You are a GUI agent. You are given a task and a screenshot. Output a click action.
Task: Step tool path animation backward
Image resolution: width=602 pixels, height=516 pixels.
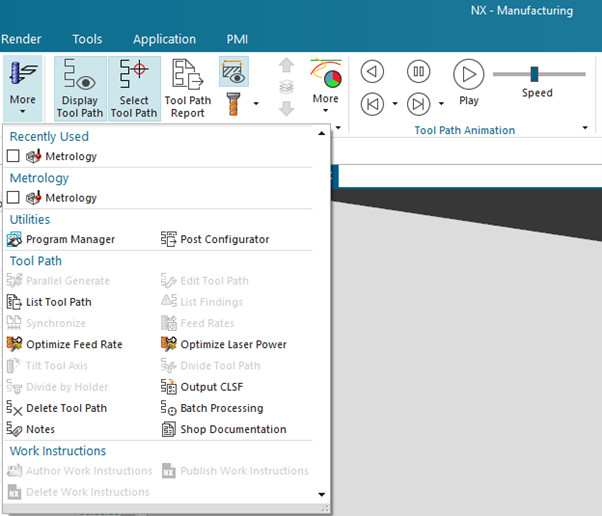coord(372,72)
